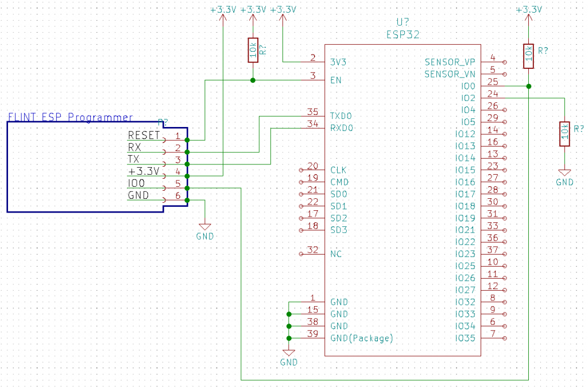Select the FLINT ESP Programmer title label
Viewport: 588px width, 389px height.
coord(71,117)
